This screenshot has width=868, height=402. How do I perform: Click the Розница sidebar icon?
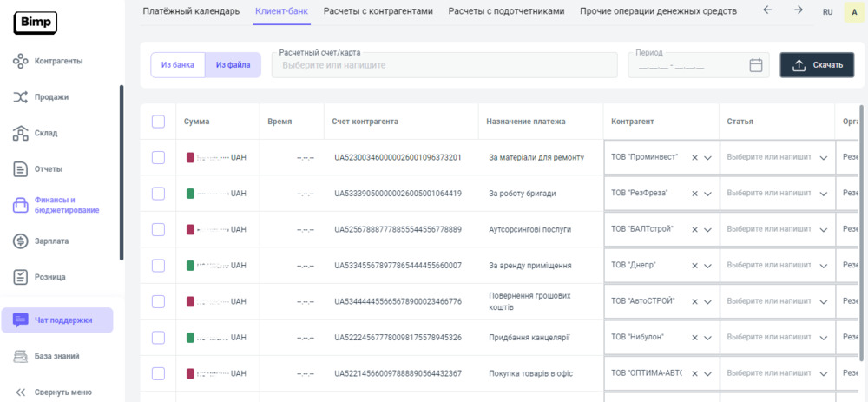(x=21, y=277)
